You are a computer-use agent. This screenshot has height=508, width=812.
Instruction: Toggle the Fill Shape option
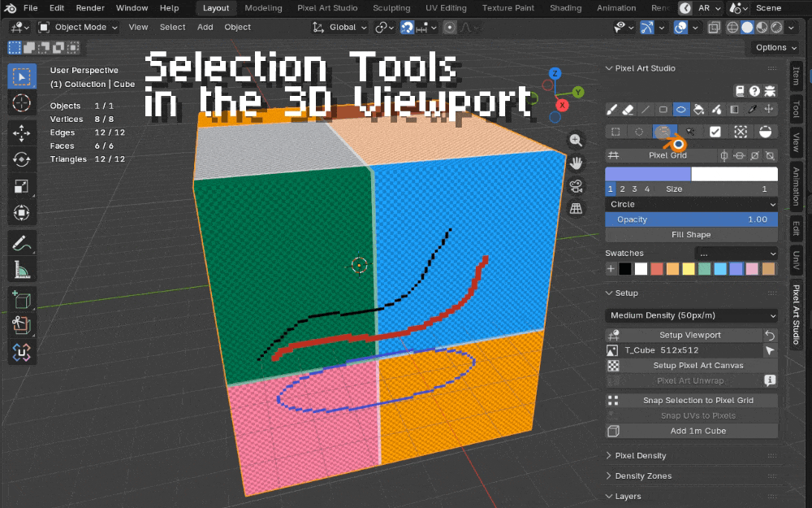coord(691,234)
